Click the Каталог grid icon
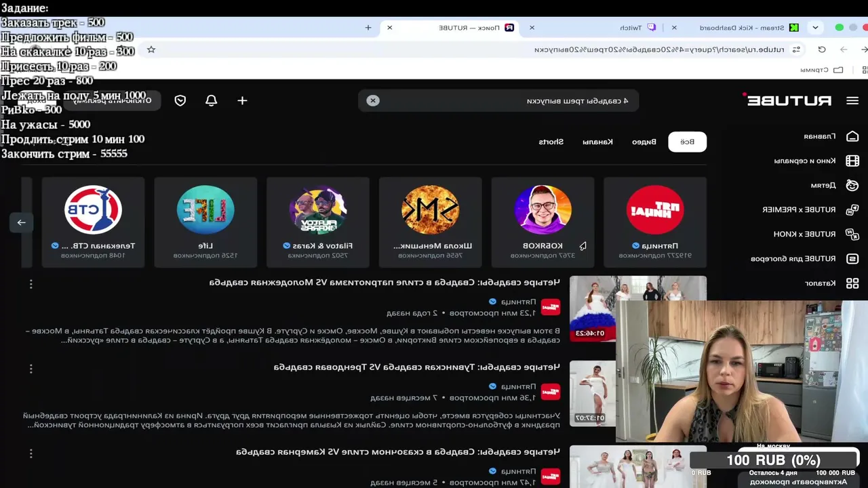The height and width of the screenshot is (488, 868). point(852,283)
